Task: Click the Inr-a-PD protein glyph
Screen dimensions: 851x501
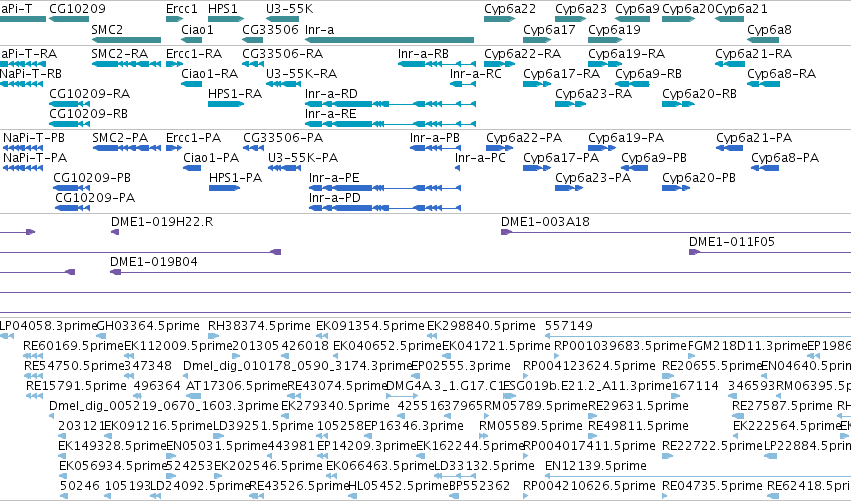Action: pos(385,208)
